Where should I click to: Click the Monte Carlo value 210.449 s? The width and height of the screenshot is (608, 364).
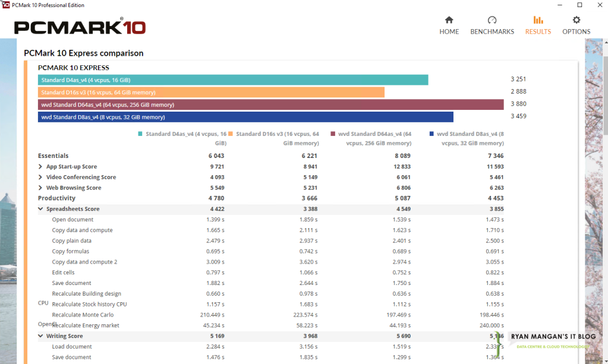212,315
